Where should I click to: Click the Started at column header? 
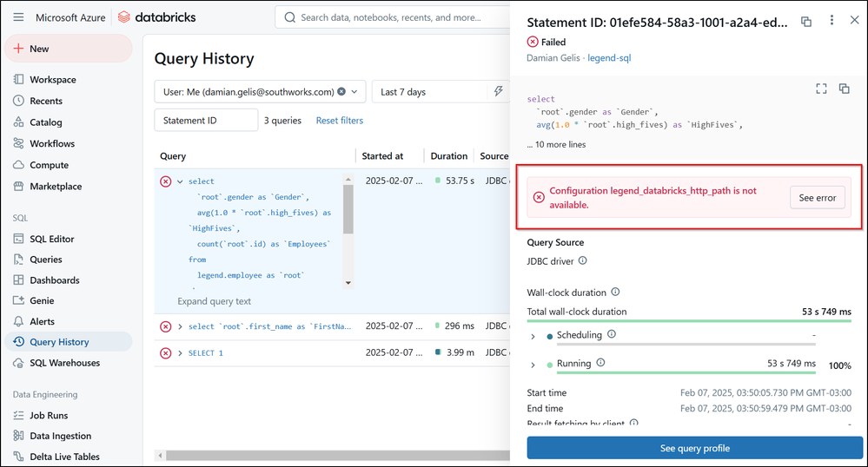(382, 156)
